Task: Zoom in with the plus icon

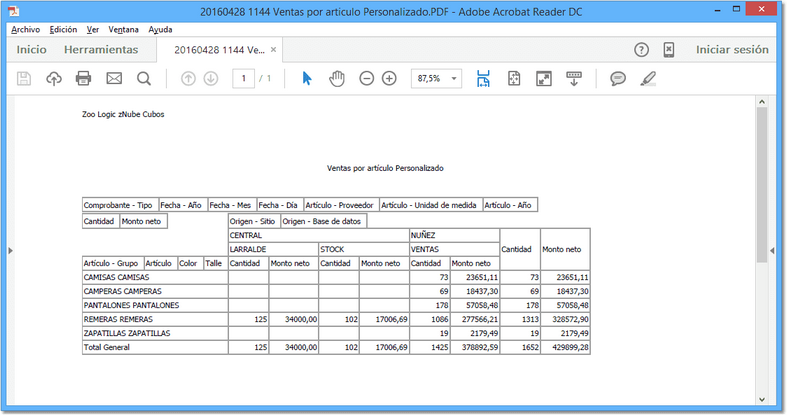Action: coord(389,79)
